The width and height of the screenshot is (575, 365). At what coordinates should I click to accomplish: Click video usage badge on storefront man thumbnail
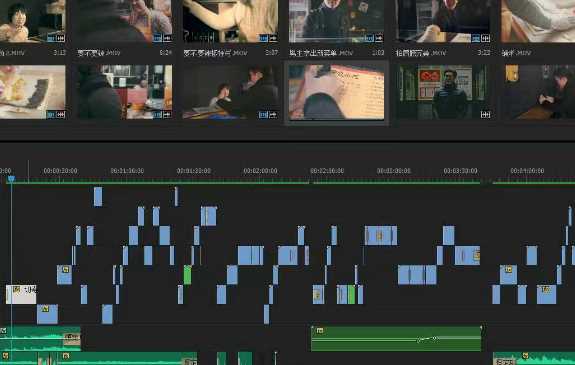point(369,38)
